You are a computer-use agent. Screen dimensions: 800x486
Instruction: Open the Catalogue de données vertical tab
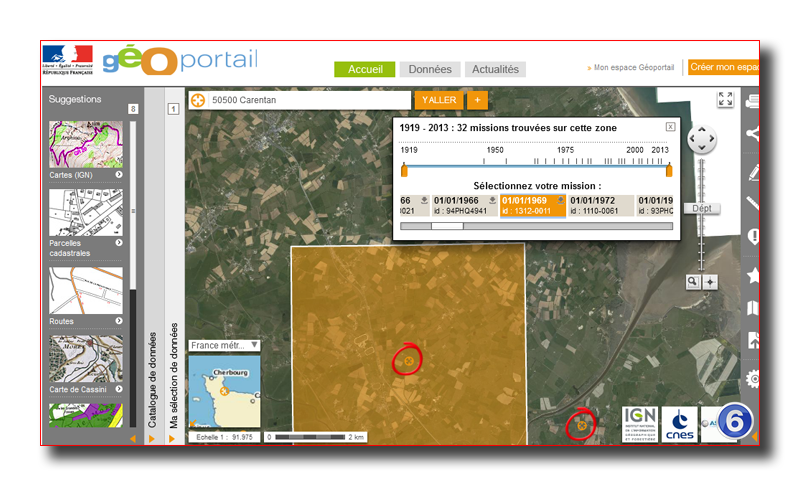point(152,379)
